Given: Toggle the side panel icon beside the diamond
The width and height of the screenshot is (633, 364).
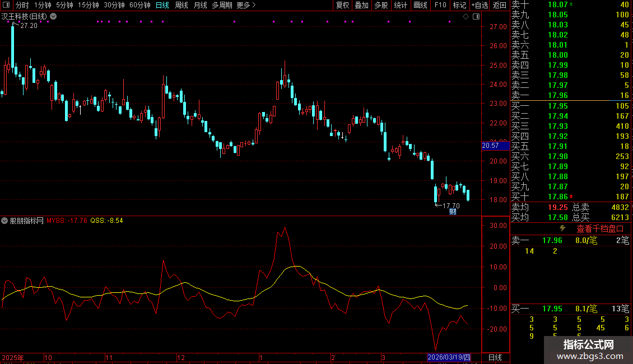Looking at the screenshot, I should point(476,17).
